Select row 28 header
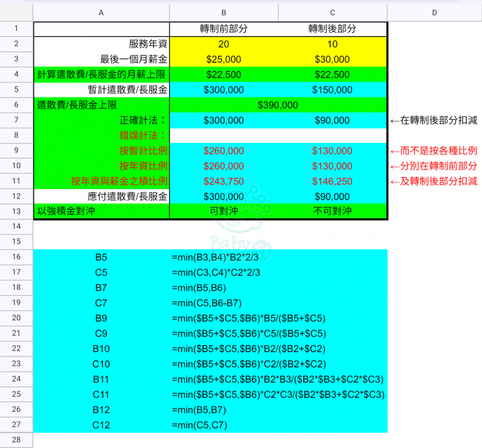The image size is (482, 448). (16, 440)
